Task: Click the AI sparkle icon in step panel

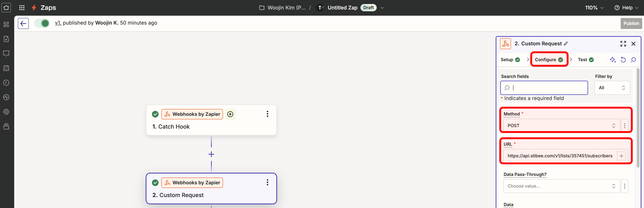Action: [613, 60]
